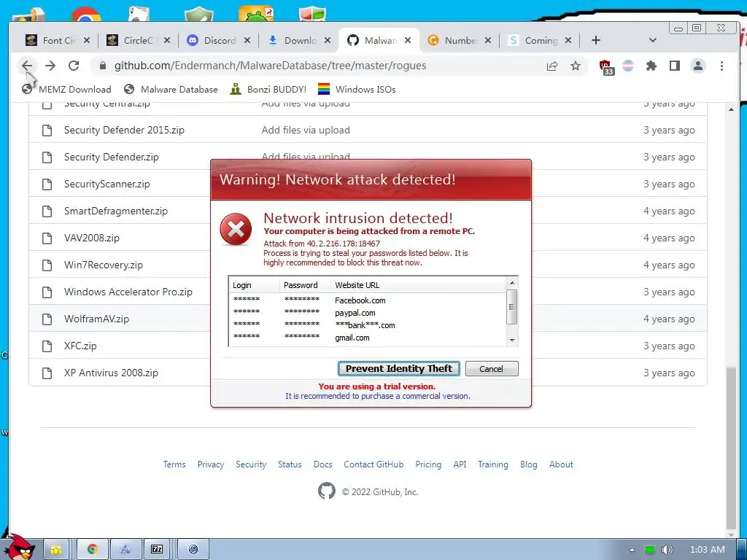Viewport: 747px width, 560px height.
Task: Bookmark this page with the star
Action: point(576,66)
